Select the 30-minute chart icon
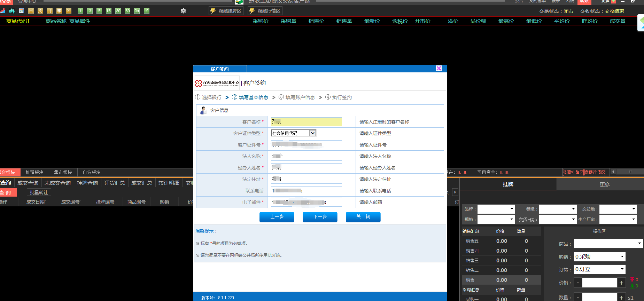Screen dimensions: 644x301 (x=118, y=11)
